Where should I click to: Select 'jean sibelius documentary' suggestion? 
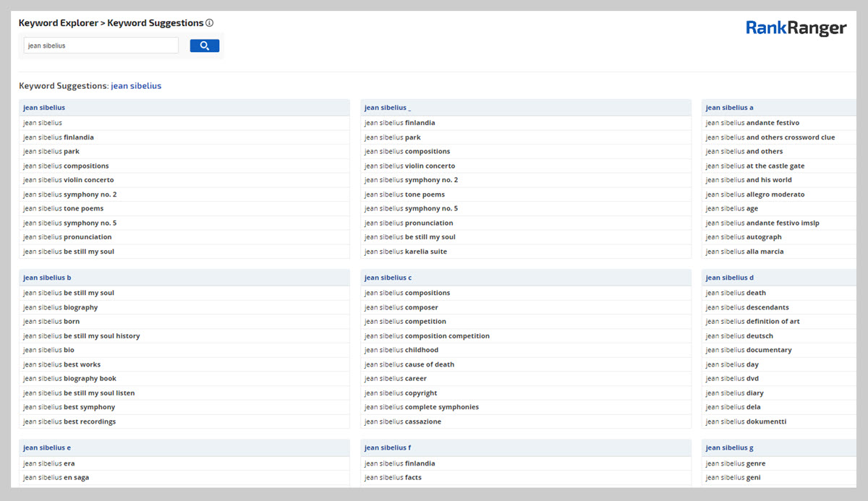(x=749, y=350)
